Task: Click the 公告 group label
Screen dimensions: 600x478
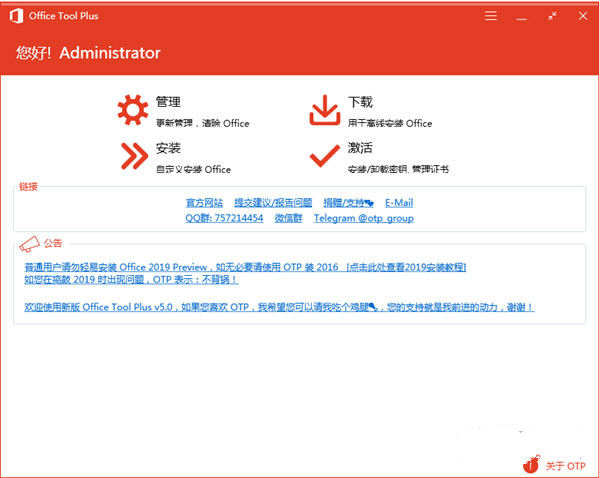Action: (x=53, y=243)
